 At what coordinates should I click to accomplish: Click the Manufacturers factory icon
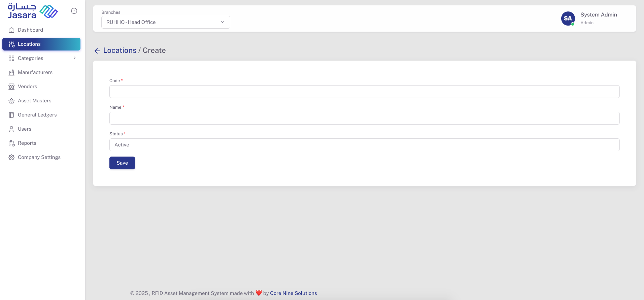[11, 72]
